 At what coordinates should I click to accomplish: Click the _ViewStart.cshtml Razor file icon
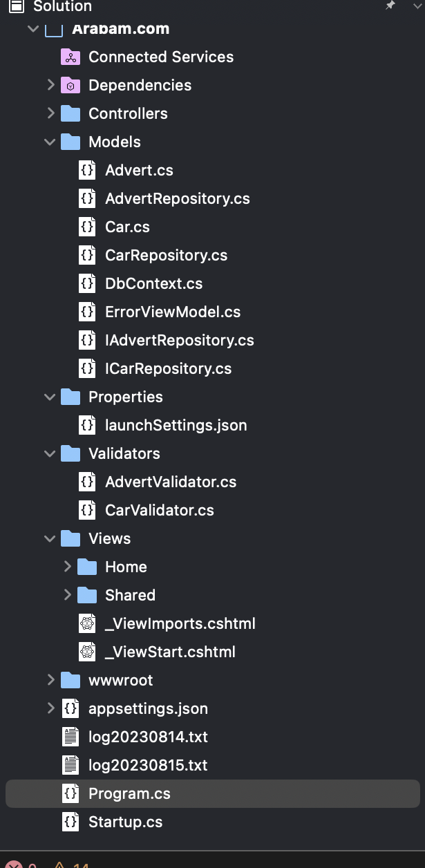pos(87,652)
